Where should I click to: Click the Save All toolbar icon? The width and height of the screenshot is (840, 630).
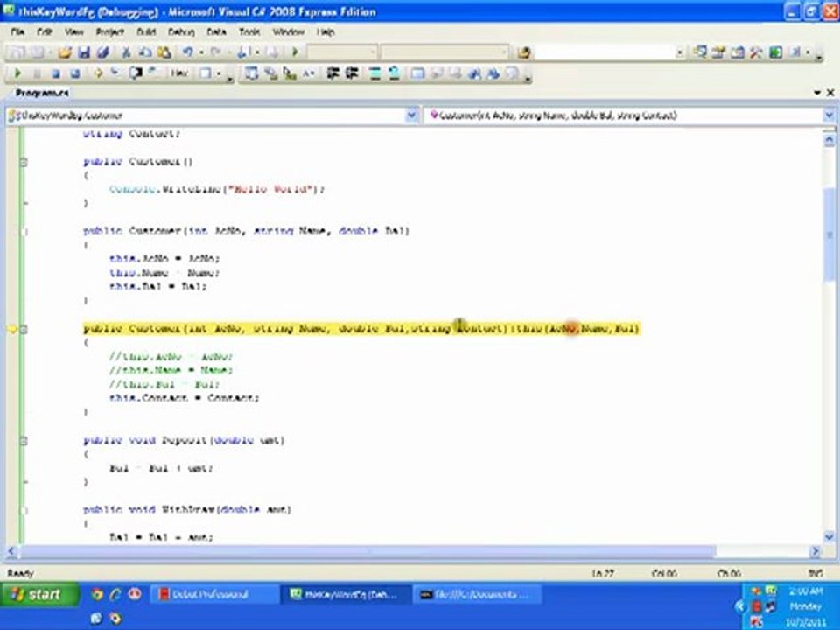click(103, 52)
